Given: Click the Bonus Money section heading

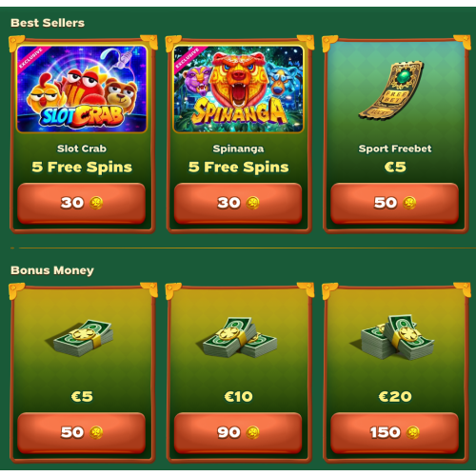Looking at the screenshot, I should click(x=52, y=270).
